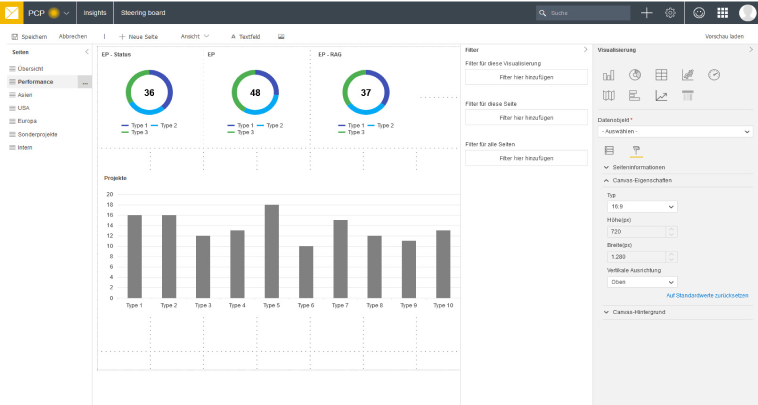Open the settings gear in header
The image size is (758, 405).
(x=671, y=13)
